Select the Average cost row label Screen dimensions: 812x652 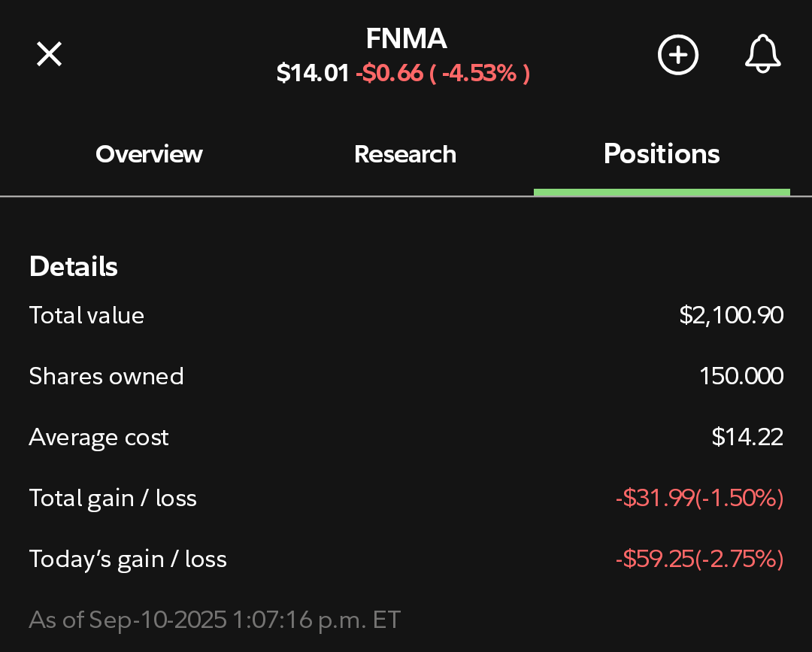click(99, 437)
